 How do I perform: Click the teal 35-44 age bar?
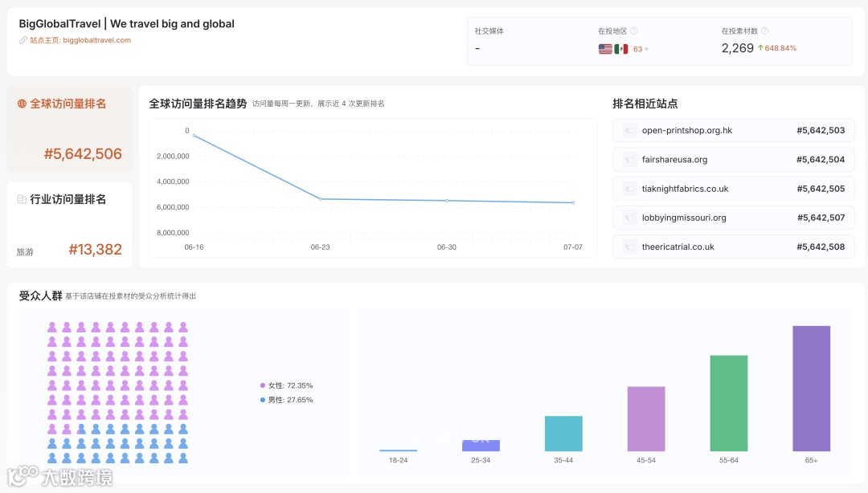563,434
